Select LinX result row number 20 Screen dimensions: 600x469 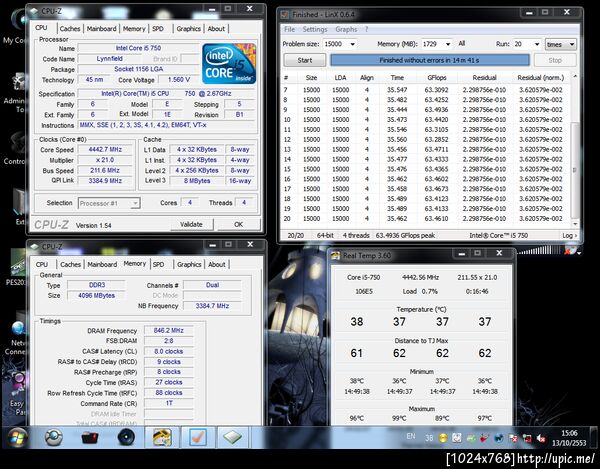426,218
